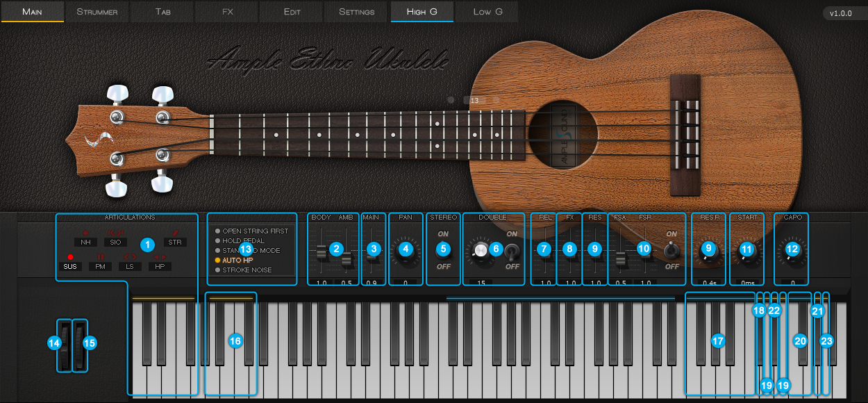The image size is (868, 403).
Task: Click the BODY volume slider handle
Action: click(322, 252)
